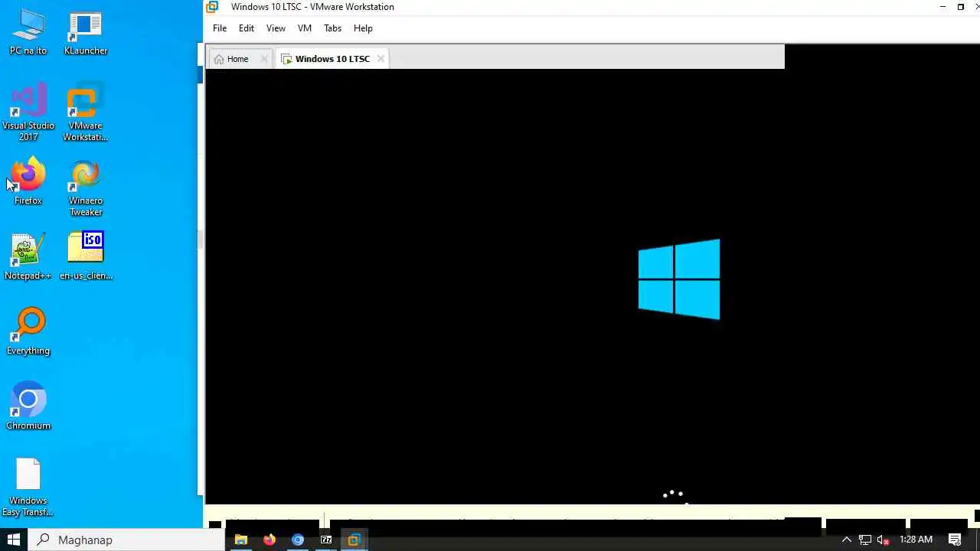980x551 pixels.
Task: Open the View menu in VMware
Action: (276, 28)
